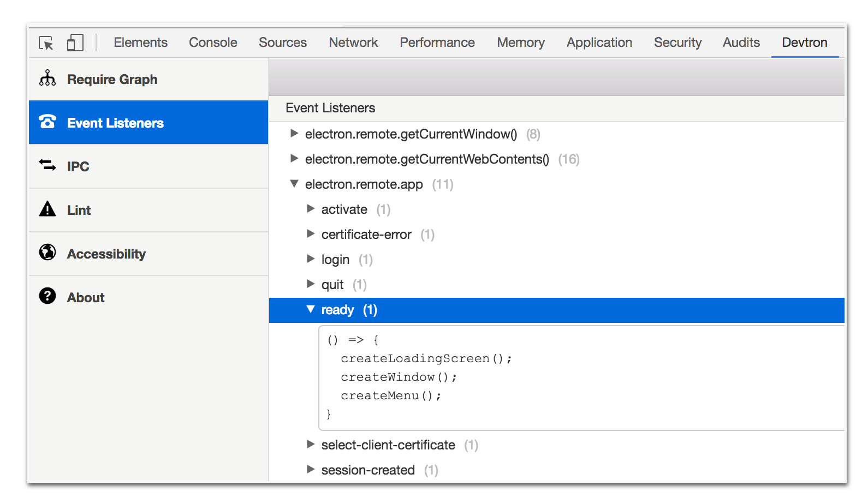Screen dimensions: 868x504
Task: Open the Network tab
Action: click(x=353, y=43)
